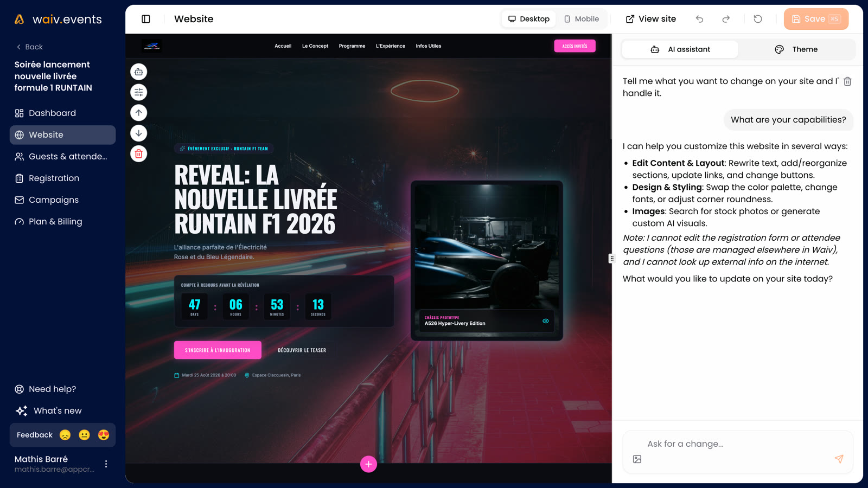Select the neutral feedback emoji
Viewport: 868px width, 488px height.
click(84, 435)
